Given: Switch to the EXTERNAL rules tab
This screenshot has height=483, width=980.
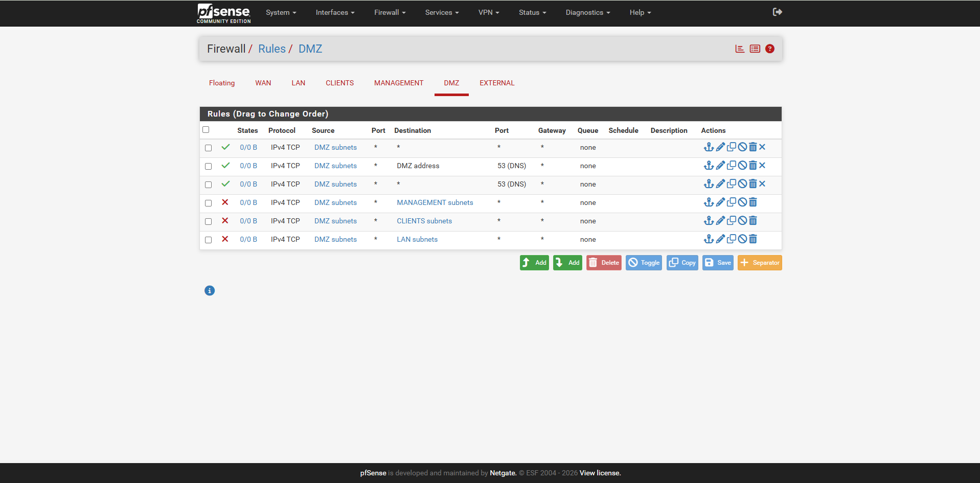Looking at the screenshot, I should tap(497, 83).
